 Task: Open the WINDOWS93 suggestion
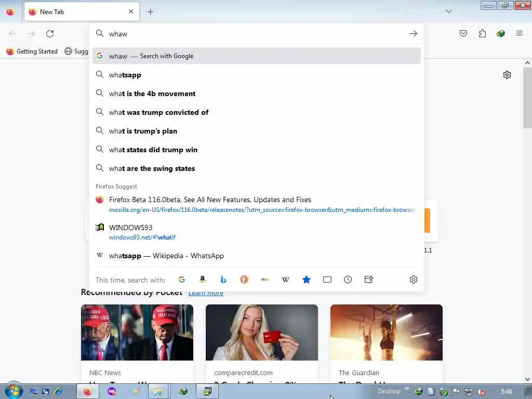[257, 232]
